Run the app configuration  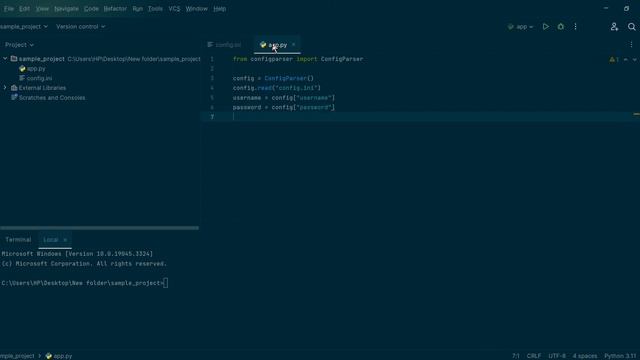point(546,27)
